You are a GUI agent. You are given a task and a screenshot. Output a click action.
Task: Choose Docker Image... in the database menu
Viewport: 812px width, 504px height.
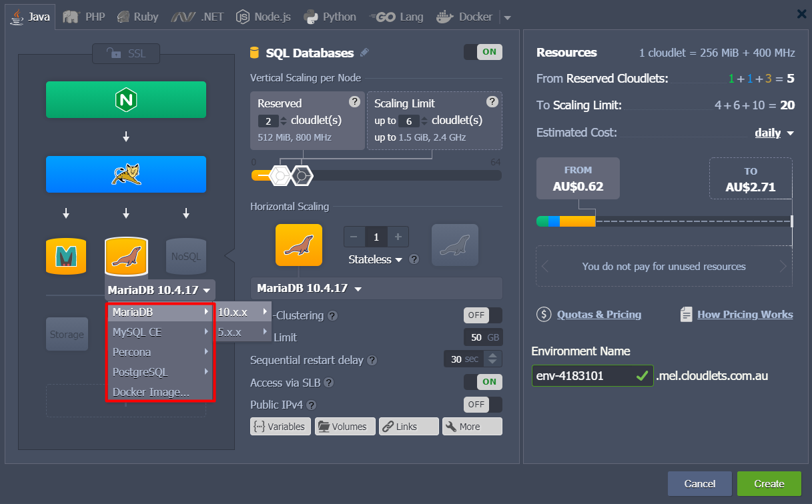tap(160, 392)
